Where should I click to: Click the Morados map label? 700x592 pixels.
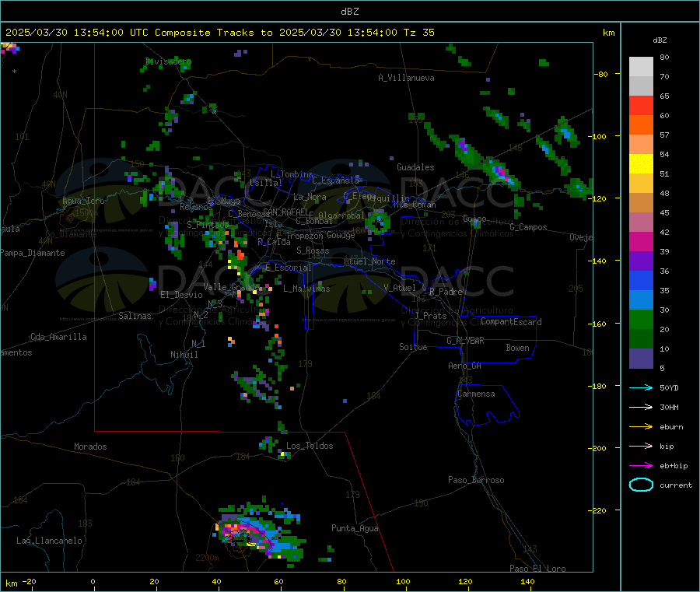click(90, 447)
